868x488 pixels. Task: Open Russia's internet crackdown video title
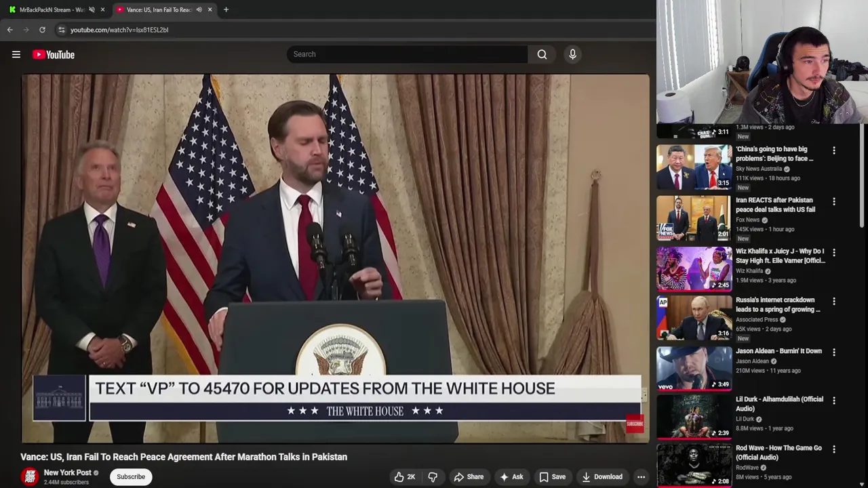click(778, 304)
